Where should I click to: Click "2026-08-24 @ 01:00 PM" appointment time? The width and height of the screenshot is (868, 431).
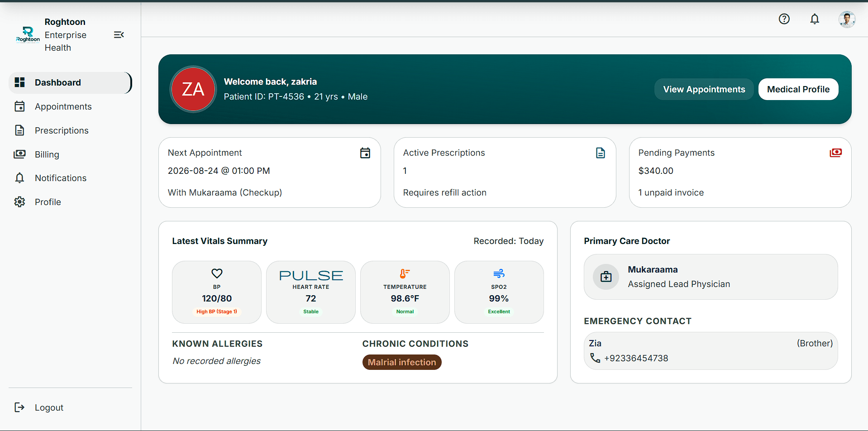point(219,171)
